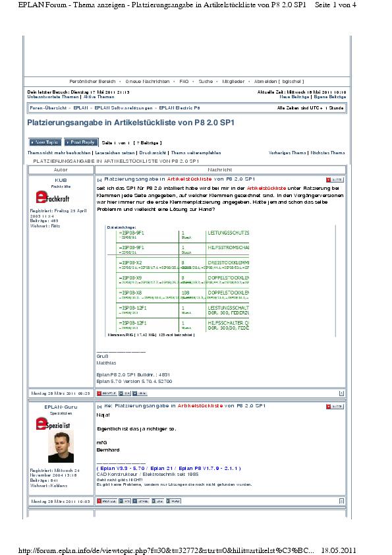This screenshot has width=392, height=555.
Task: Click the EPLAN-Guru author name
Action: click(61, 407)
